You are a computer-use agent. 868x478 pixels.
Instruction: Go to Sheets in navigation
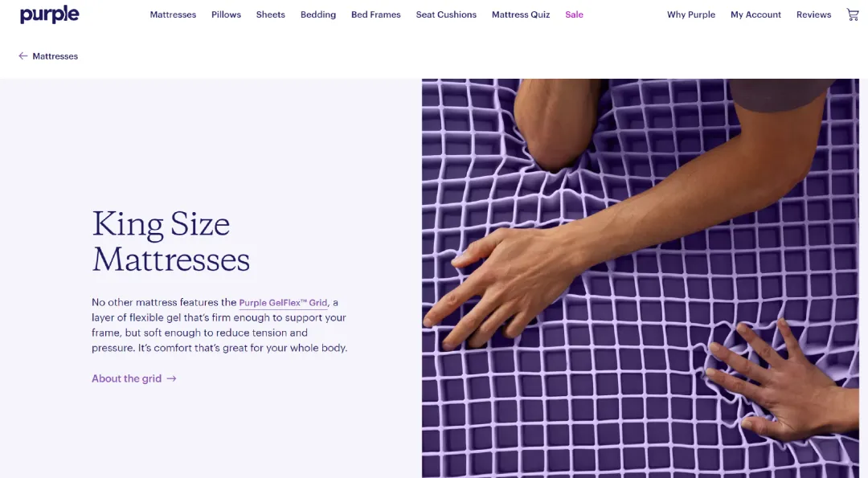(270, 15)
